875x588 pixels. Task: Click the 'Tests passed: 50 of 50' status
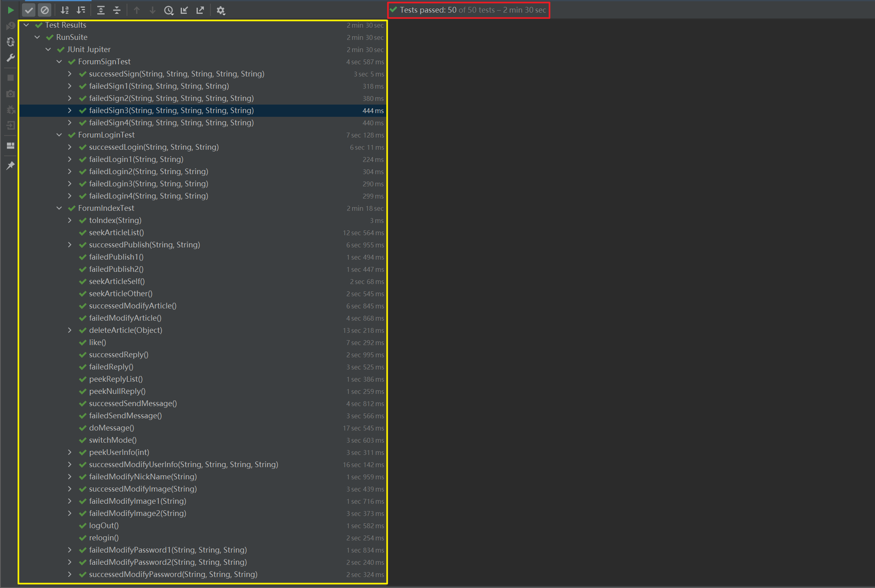tap(468, 10)
